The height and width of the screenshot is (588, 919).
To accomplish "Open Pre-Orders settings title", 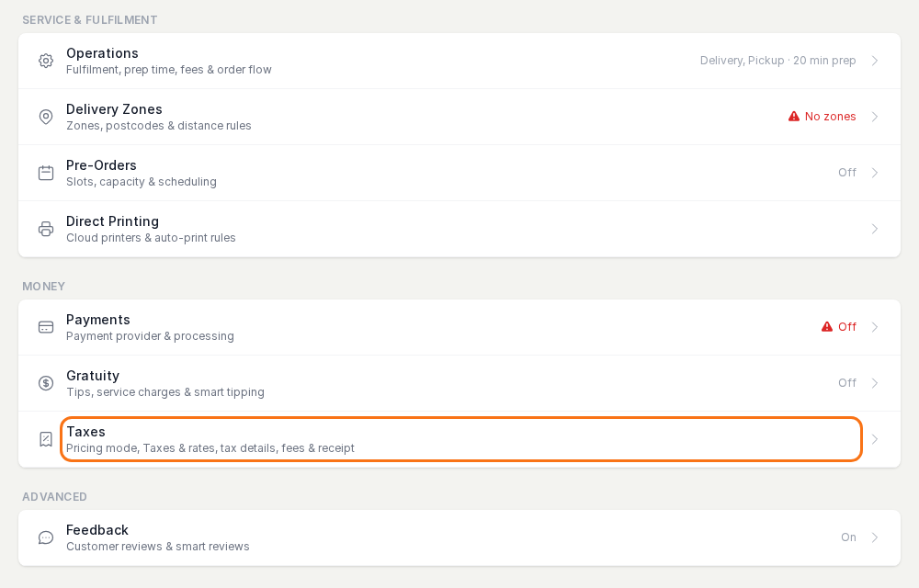I will click(x=101, y=165).
